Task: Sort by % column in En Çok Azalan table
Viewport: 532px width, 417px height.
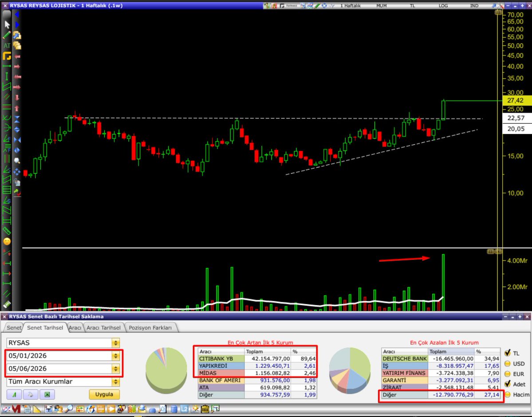Action: (x=487, y=351)
